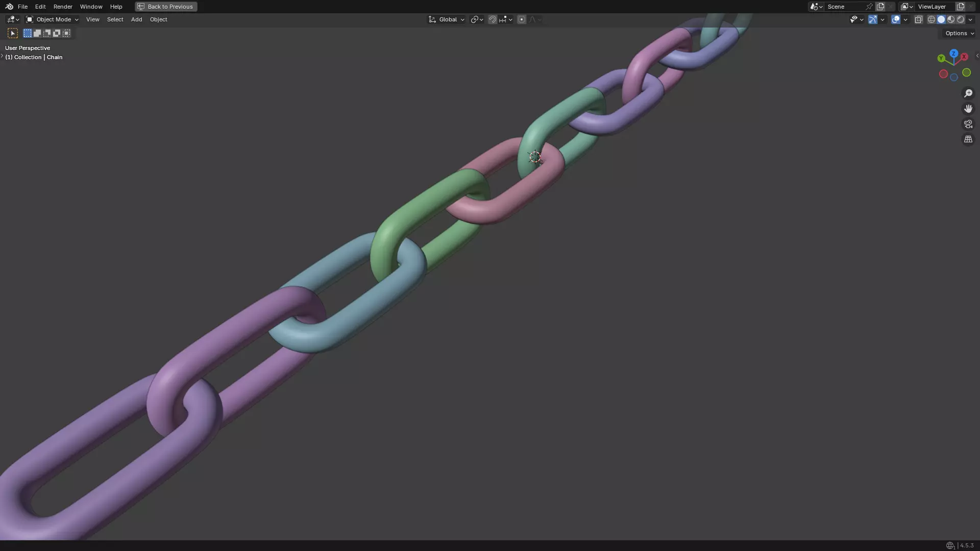980x551 pixels.
Task: Click the Z axis on navigation gizmo
Action: [953, 54]
